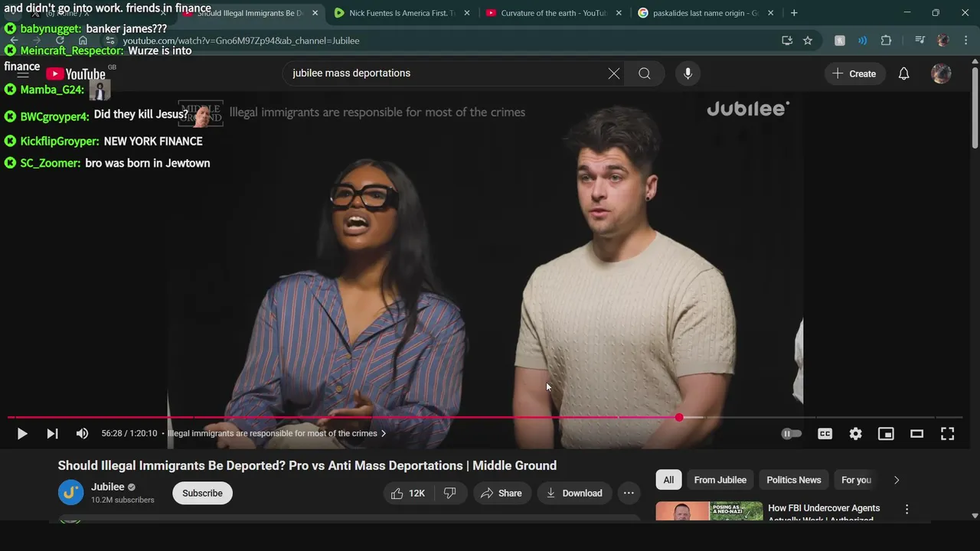The height and width of the screenshot is (551, 980).
Task: Toggle closed captions (CC) button
Action: (x=825, y=434)
